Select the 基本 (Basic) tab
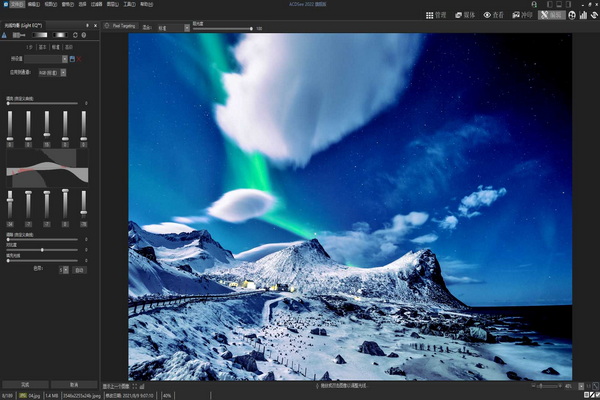The image size is (600, 400). 42,47
